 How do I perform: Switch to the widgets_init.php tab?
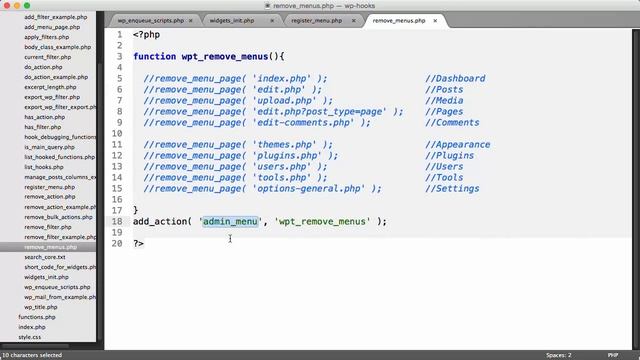232,20
